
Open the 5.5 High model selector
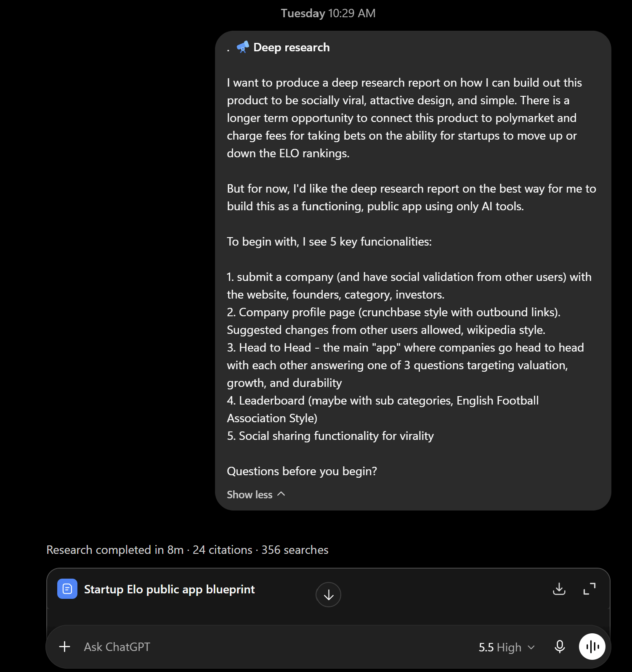tap(507, 647)
